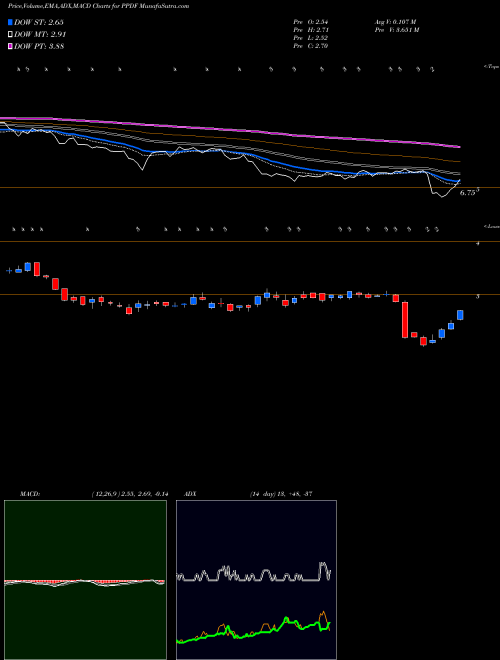Image resolution: width=500 pixels, height=660 pixels.
Task: Click the '<Lows' marker row label
Action: coord(492,226)
